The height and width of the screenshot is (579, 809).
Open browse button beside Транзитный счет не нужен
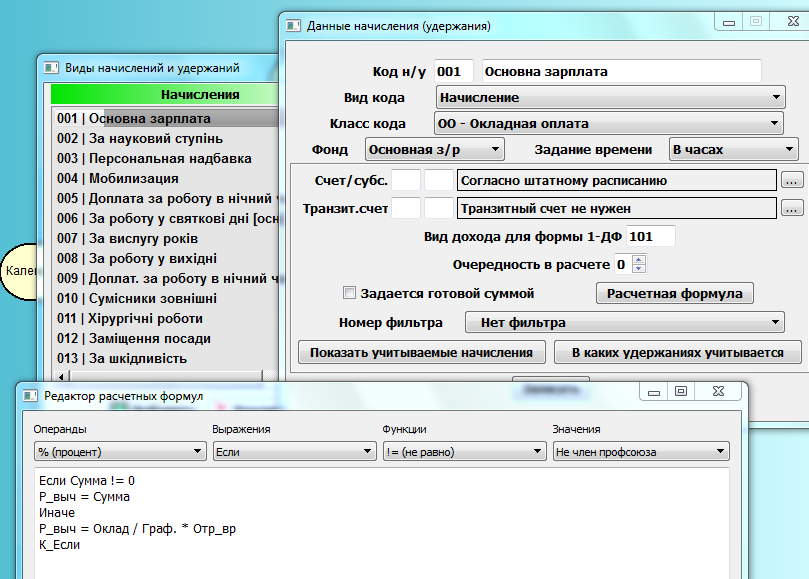(791, 209)
